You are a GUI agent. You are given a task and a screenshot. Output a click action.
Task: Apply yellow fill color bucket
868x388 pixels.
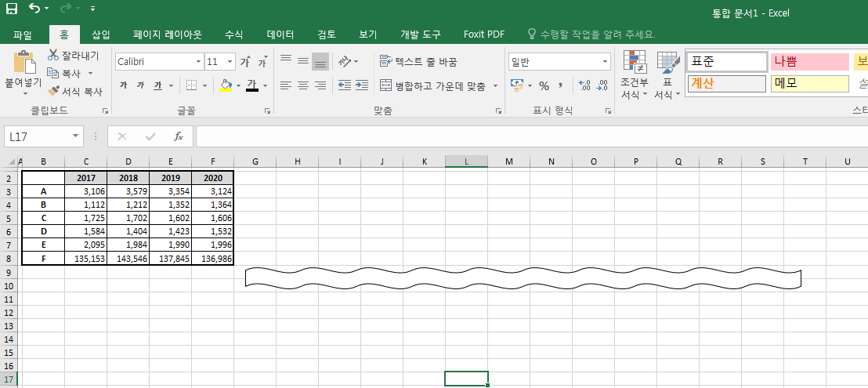(226, 85)
